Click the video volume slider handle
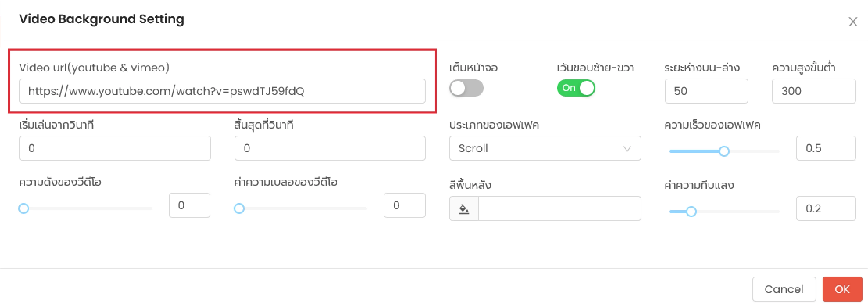 [24, 208]
